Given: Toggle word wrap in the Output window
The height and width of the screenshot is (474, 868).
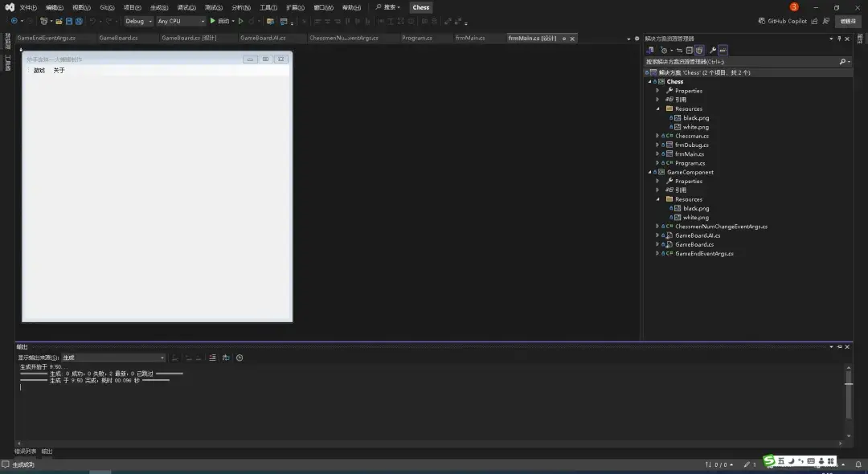Looking at the screenshot, I should click(226, 357).
